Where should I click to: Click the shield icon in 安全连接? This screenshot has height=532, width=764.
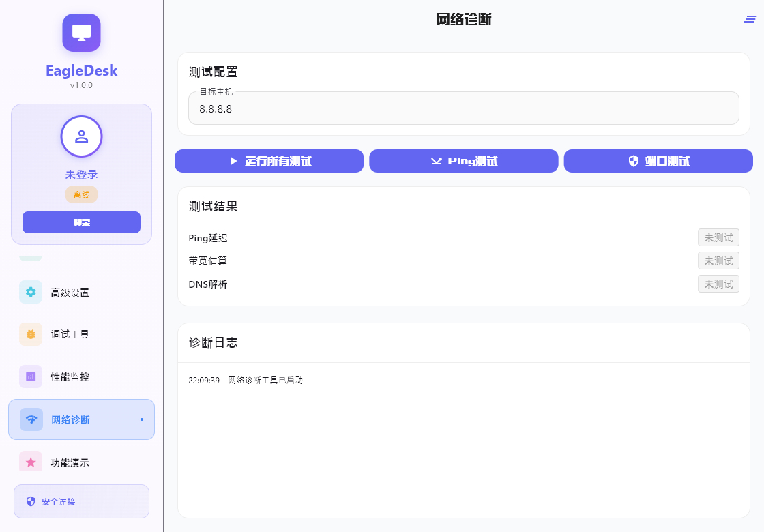click(x=30, y=501)
